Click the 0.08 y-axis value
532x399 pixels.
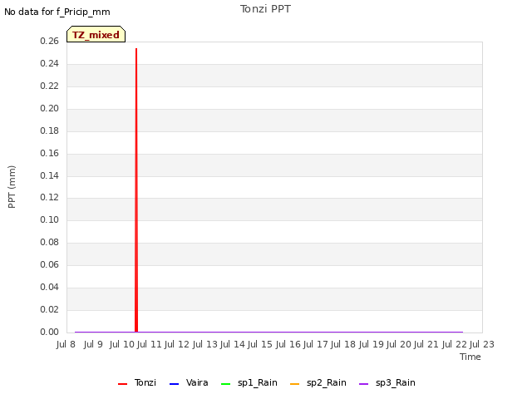50,242
